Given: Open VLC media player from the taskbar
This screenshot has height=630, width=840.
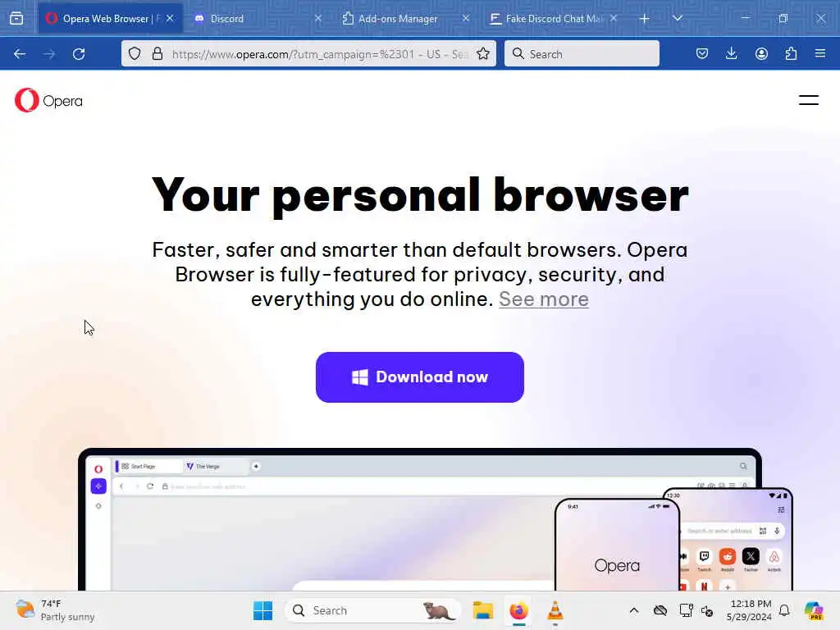Looking at the screenshot, I should (x=555, y=610).
